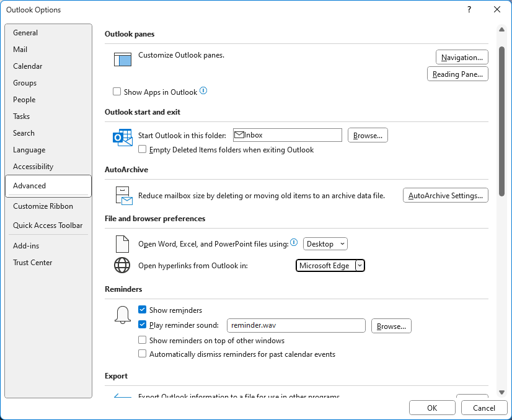Click the AutoArchive file box icon

point(124,196)
